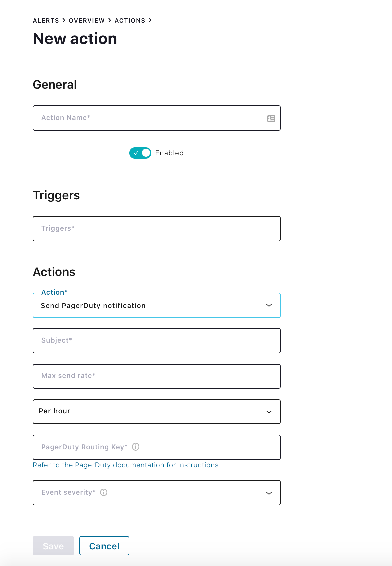The width and height of the screenshot is (392, 566).
Task: Click into the Triggers field
Action: click(156, 229)
